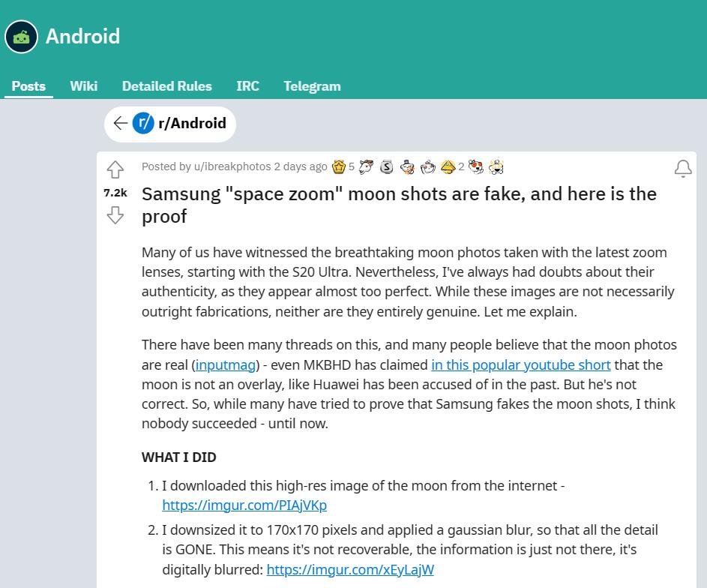Image resolution: width=707 pixels, height=588 pixels.
Task: Open the Detailed Rules tab
Action: pos(166,85)
